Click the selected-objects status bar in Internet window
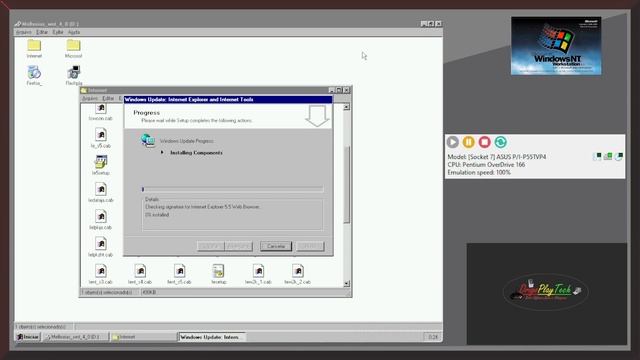 (109, 292)
